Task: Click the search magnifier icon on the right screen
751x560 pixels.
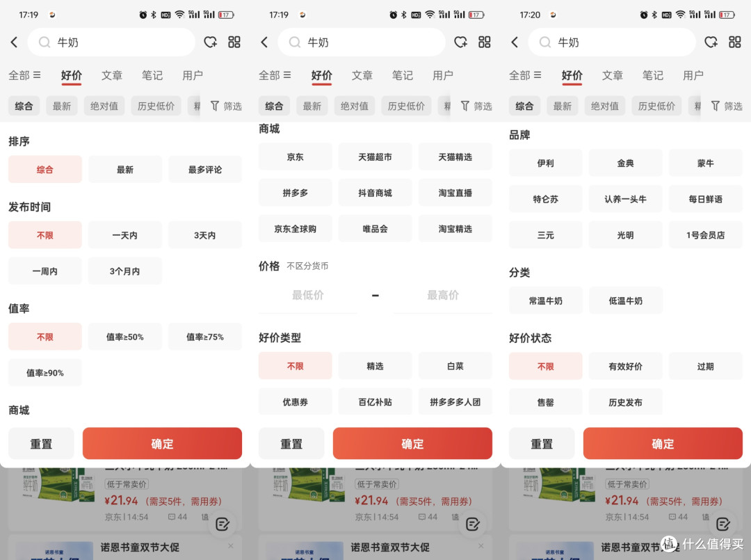Action: pyautogui.click(x=544, y=42)
